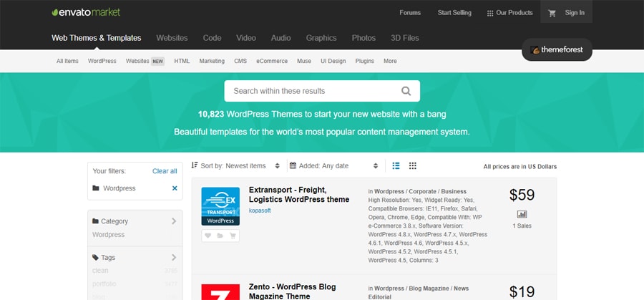Screen dimensions: 644x300
Task: Click WordPress in subnavigation
Action: coord(102,61)
